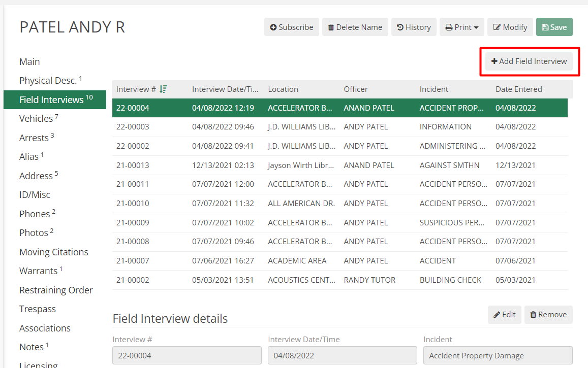
Task: Click the Interview # input field
Action: tap(187, 355)
